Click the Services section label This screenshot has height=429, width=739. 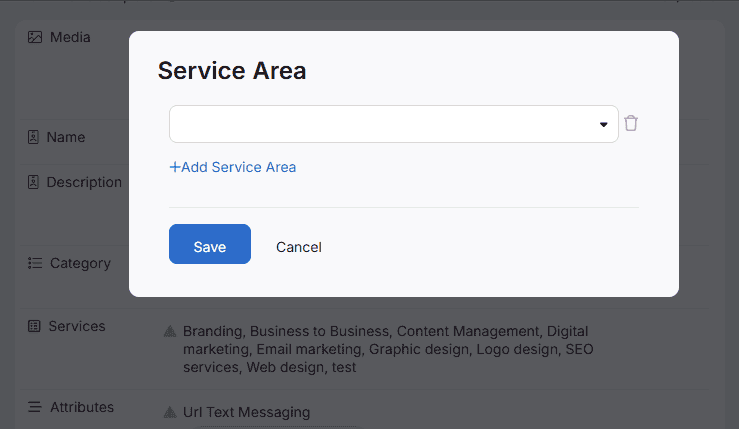tap(77, 326)
